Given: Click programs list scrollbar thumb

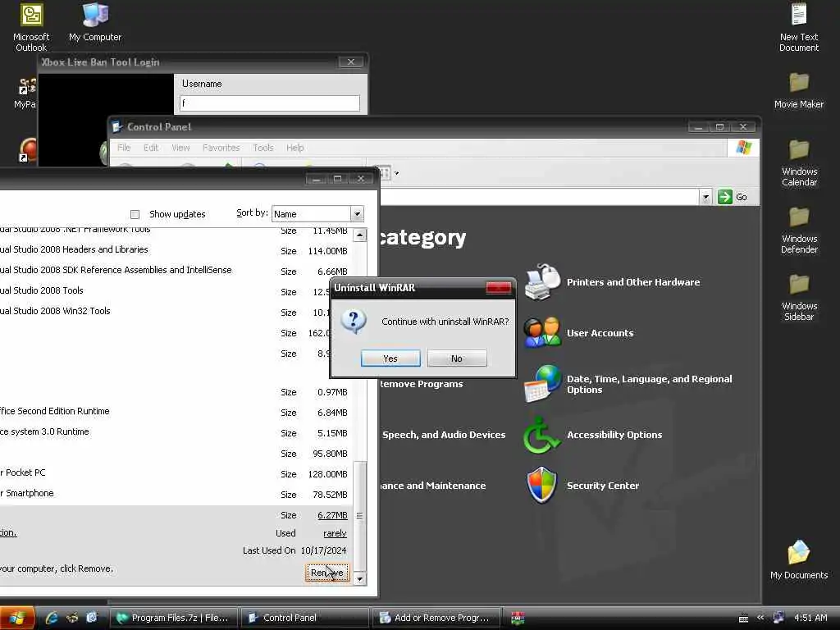Looking at the screenshot, I should [360, 515].
